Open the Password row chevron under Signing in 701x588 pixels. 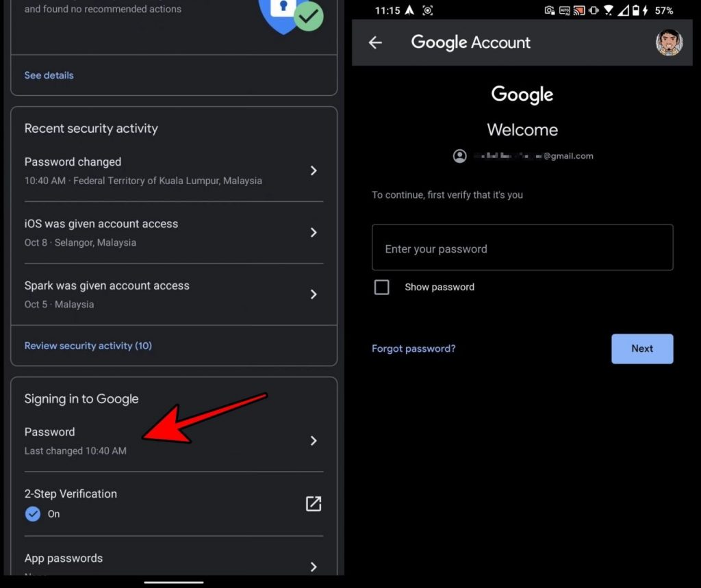[314, 441]
